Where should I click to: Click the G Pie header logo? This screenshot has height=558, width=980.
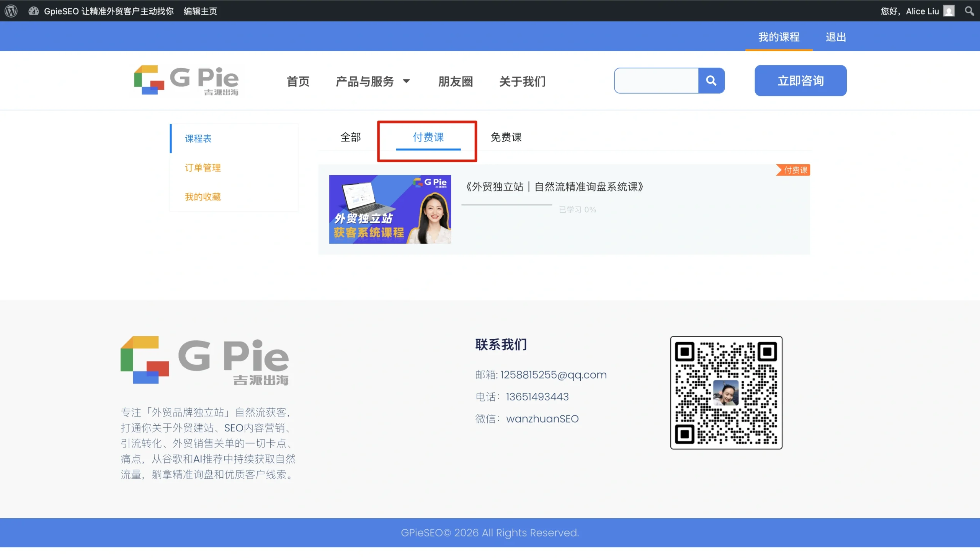pyautogui.click(x=186, y=80)
